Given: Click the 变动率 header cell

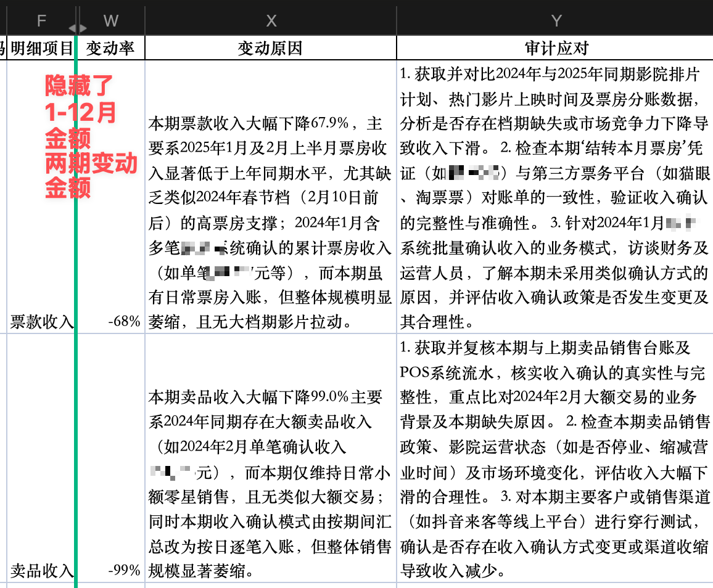Looking at the screenshot, I should pos(110,48).
